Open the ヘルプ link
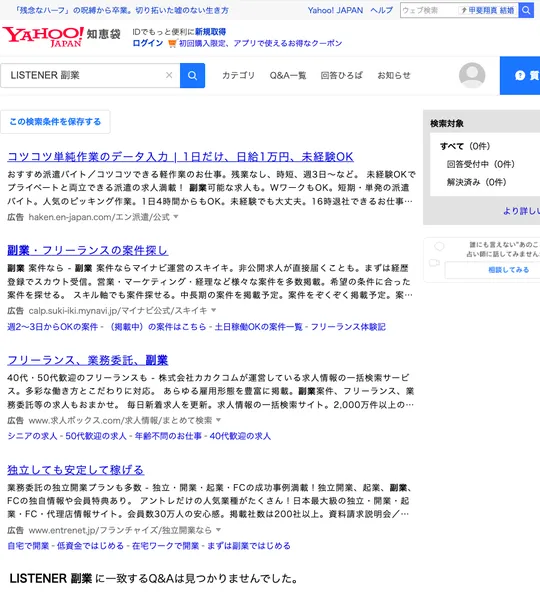This screenshot has width=540, height=600. 382,10
